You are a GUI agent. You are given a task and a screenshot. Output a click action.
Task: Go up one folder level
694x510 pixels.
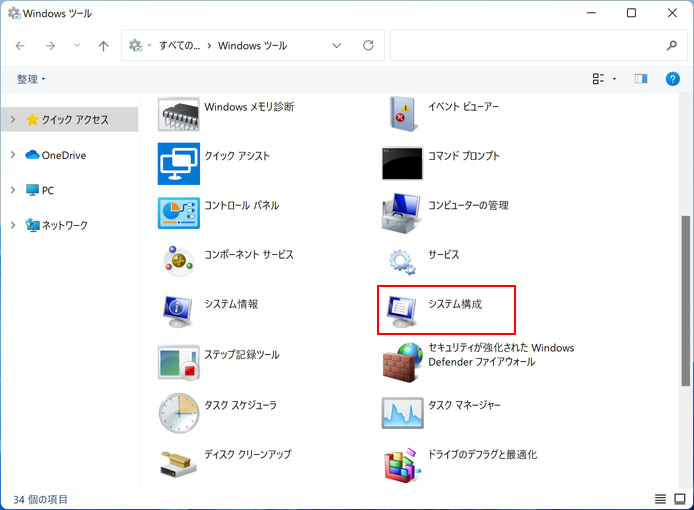pyautogui.click(x=103, y=46)
